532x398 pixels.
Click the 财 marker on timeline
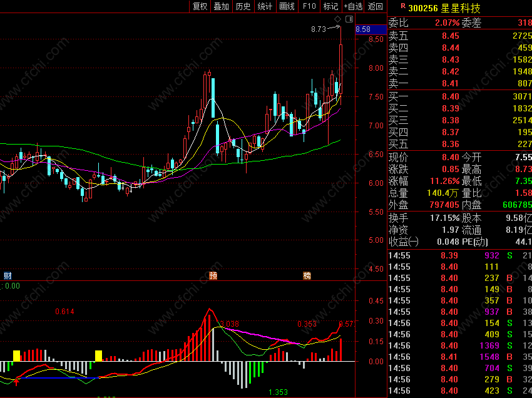[x=8, y=275]
